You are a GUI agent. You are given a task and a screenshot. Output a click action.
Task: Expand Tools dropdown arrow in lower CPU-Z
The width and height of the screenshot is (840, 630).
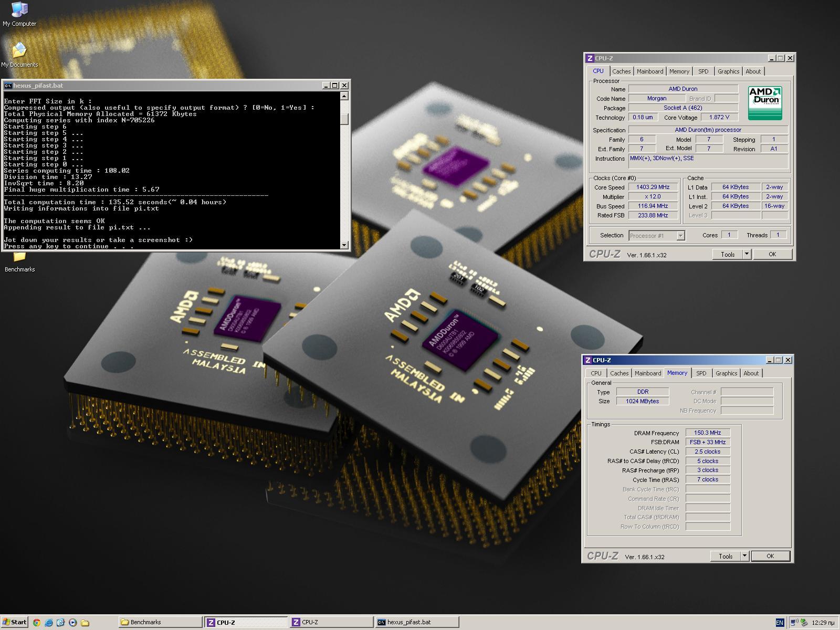pyautogui.click(x=744, y=556)
